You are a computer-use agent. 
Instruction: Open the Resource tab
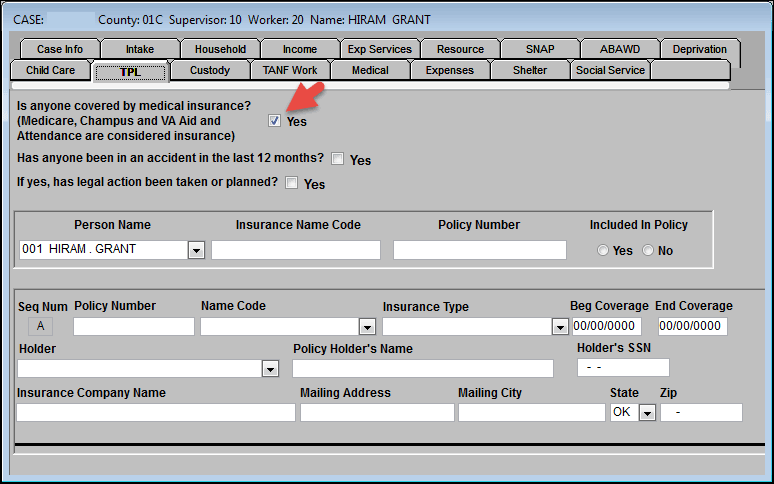pyautogui.click(x=460, y=49)
